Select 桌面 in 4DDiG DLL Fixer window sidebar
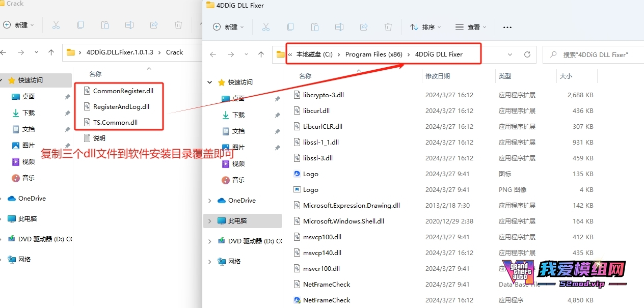644x308 pixels. pyautogui.click(x=238, y=99)
